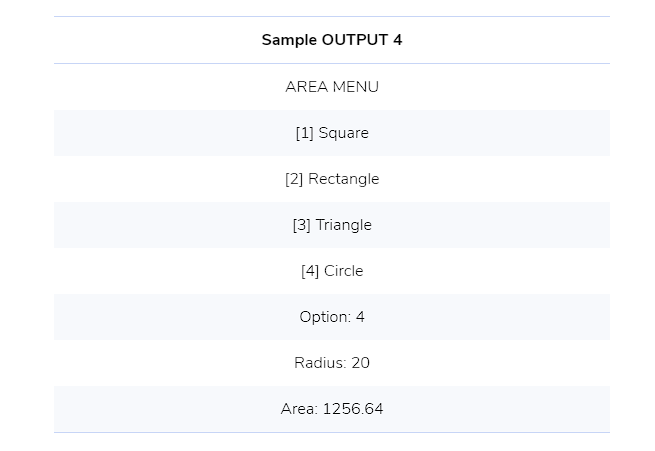This screenshot has height=451, width=655.
Task: Click the Sample OUTPUT 4 header
Action: pyautogui.click(x=332, y=40)
